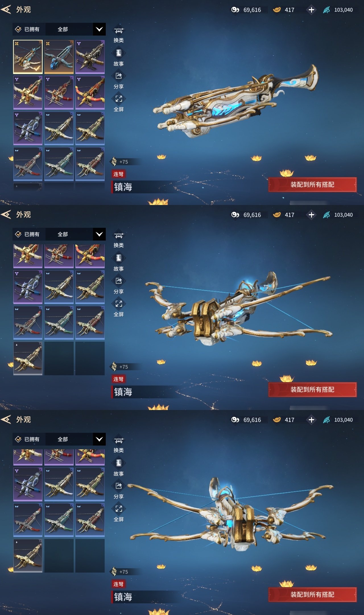
Task: Enter 全屏 fullscreen view in the bottom screen
Action: tap(119, 509)
